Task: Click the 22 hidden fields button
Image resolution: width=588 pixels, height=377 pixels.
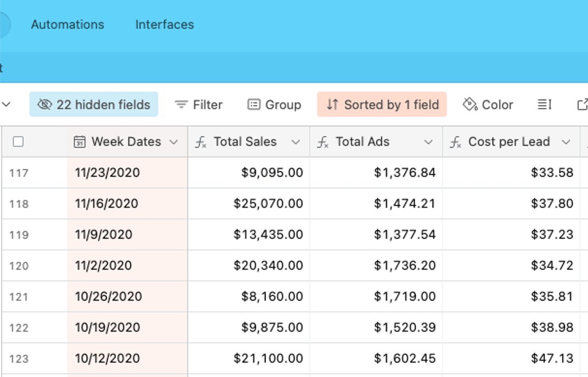Action: pyautogui.click(x=94, y=105)
